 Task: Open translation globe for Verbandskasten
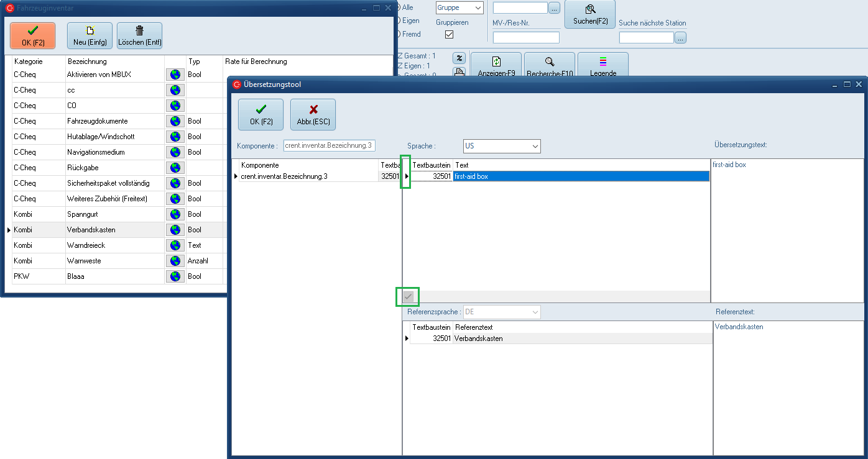pyautogui.click(x=175, y=230)
